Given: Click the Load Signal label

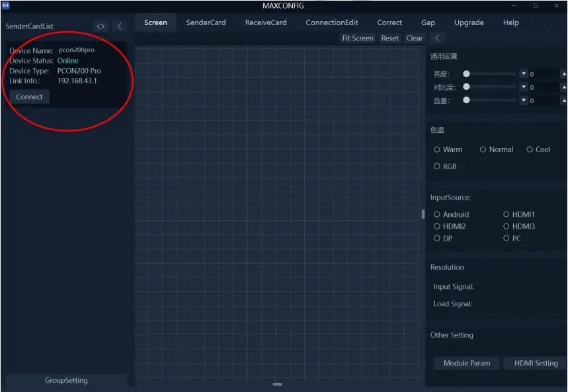Looking at the screenshot, I should coord(452,303).
